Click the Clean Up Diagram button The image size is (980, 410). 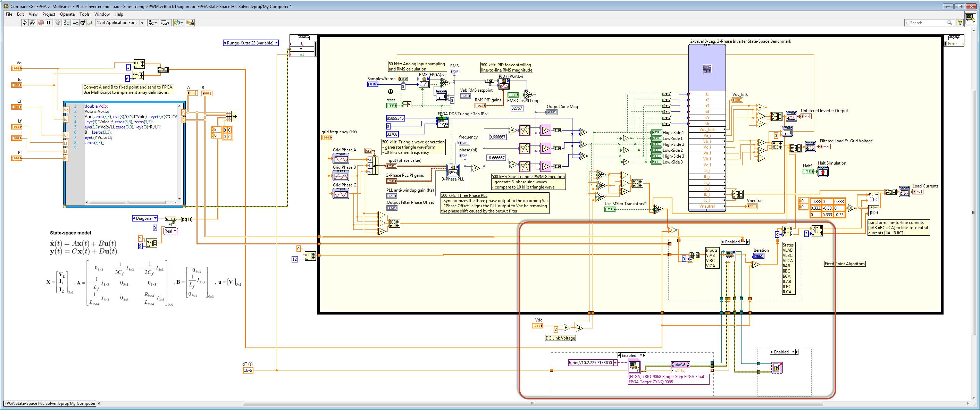point(190,23)
